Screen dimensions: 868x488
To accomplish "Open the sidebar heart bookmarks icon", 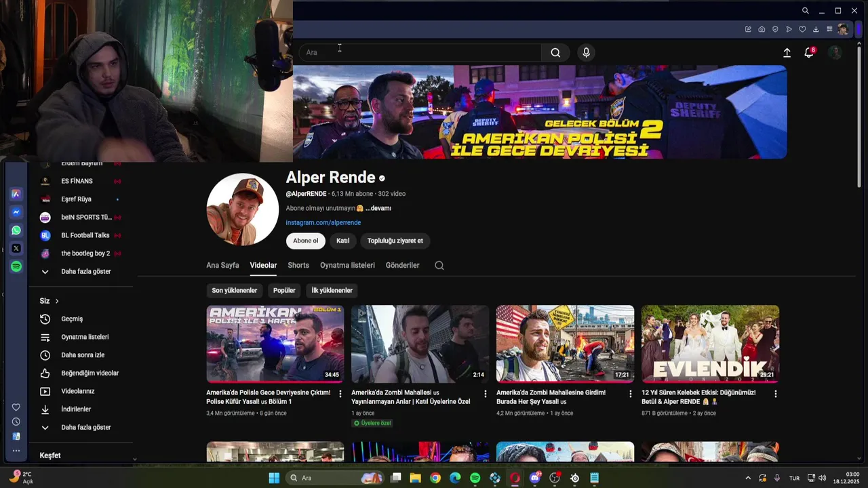I will point(16,407).
